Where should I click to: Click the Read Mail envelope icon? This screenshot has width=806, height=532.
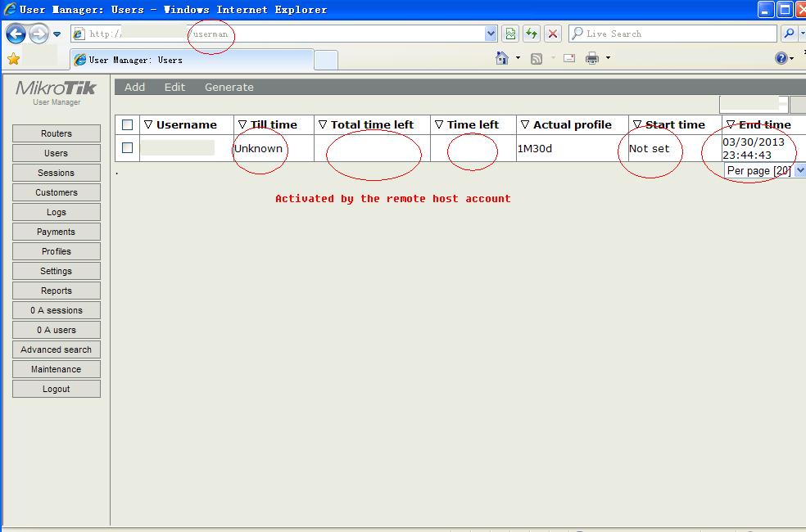pyautogui.click(x=569, y=58)
